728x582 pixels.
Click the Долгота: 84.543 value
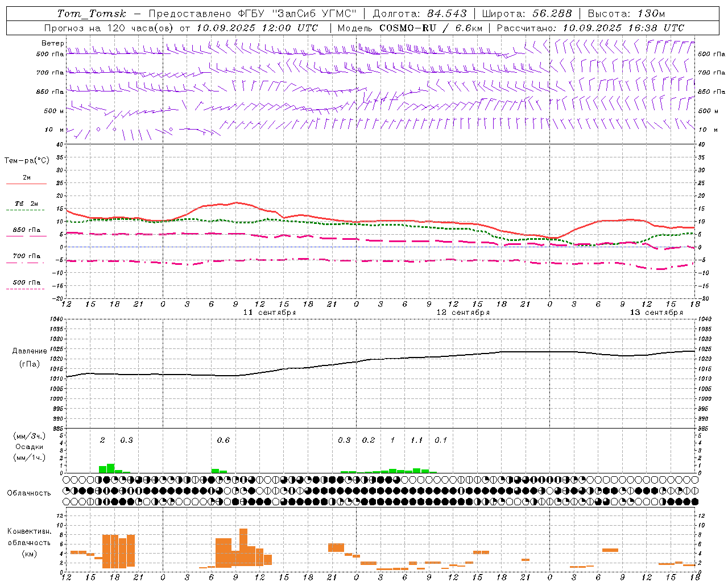coord(420,14)
